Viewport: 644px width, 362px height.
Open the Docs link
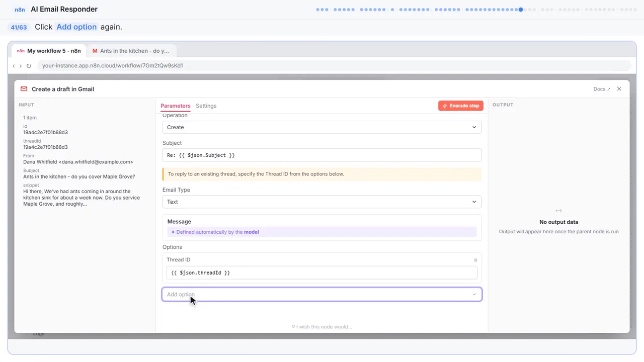(602, 89)
